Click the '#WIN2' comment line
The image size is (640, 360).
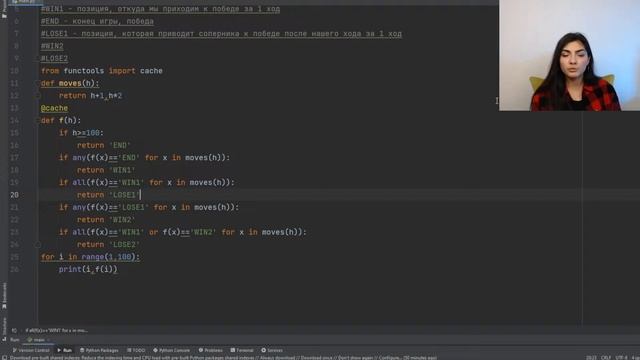pyautogui.click(x=52, y=46)
